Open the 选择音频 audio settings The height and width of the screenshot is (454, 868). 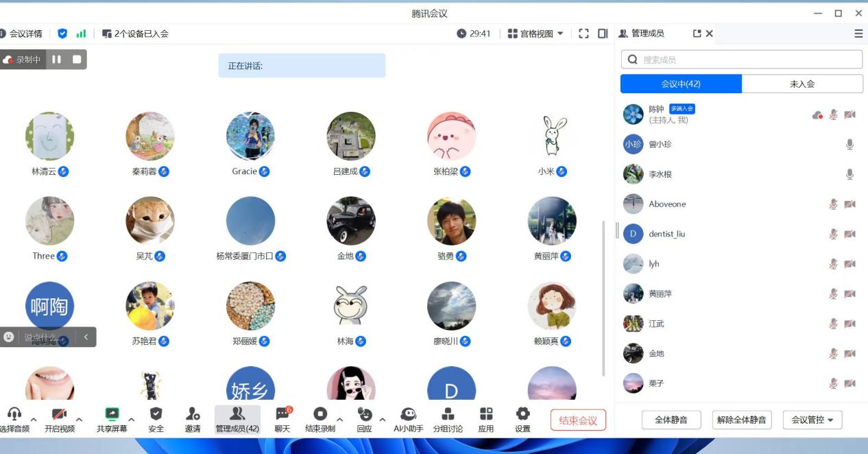(14, 419)
